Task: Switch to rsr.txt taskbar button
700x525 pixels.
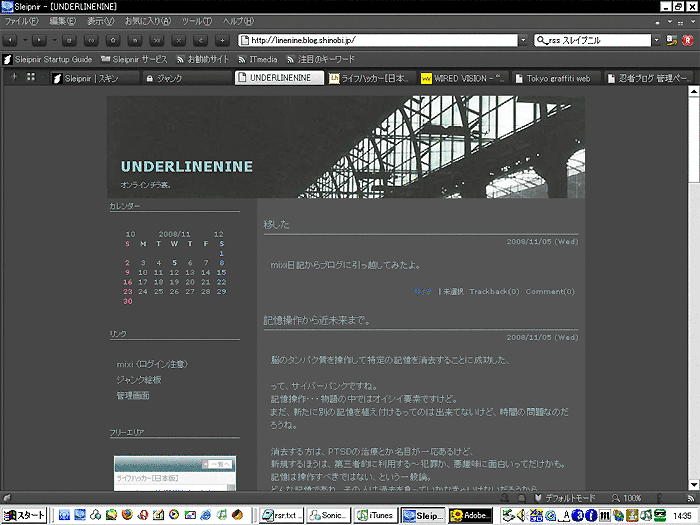Action: pyautogui.click(x=282, y=515)
